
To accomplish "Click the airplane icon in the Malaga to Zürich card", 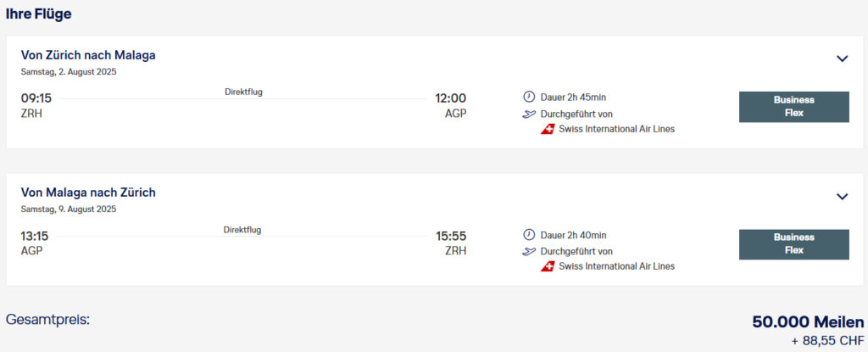I will [530, 251].
